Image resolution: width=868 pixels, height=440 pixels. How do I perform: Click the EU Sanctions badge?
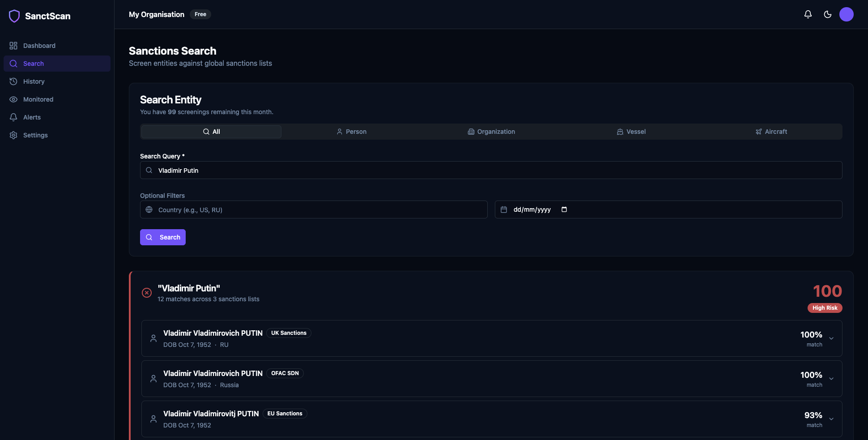click(285, 414)
